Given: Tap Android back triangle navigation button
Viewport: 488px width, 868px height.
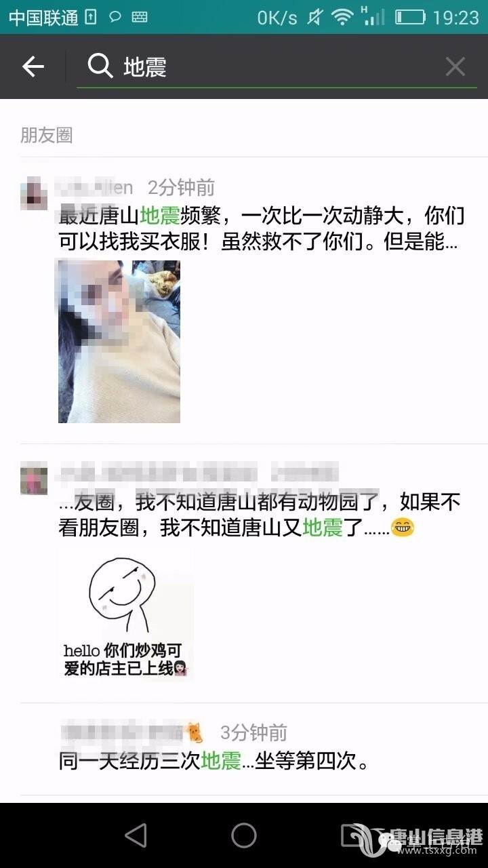Looking at the screenshot, I should tap(136, 835).
